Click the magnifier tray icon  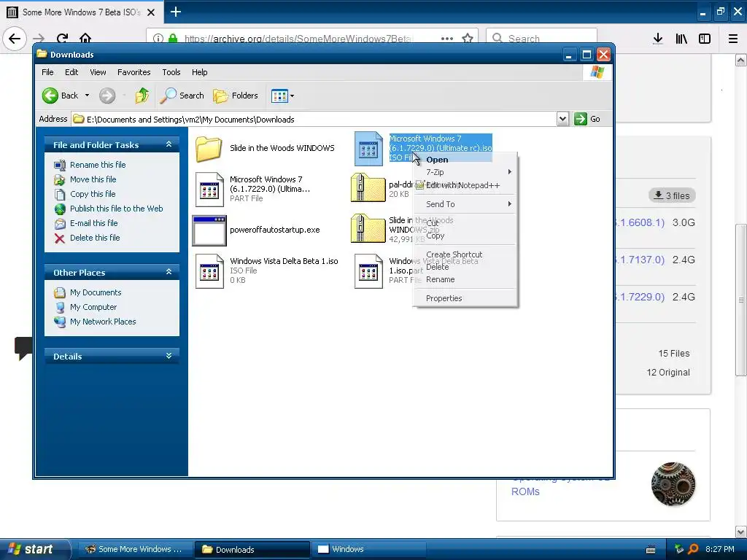pos(693,549)
